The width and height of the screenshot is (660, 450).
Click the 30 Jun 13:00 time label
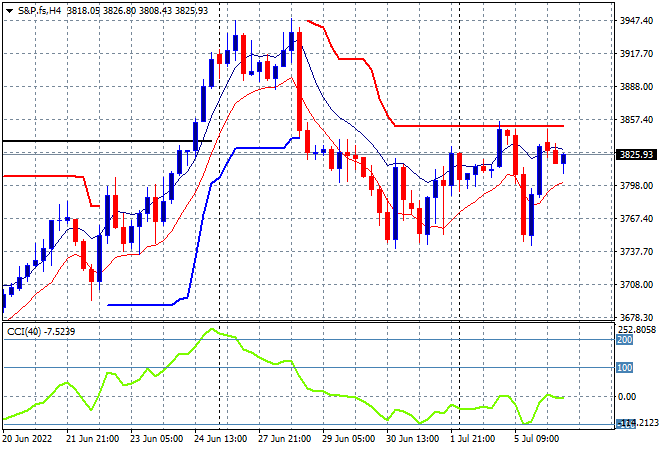pyautogui.click(x=412, y=439)
